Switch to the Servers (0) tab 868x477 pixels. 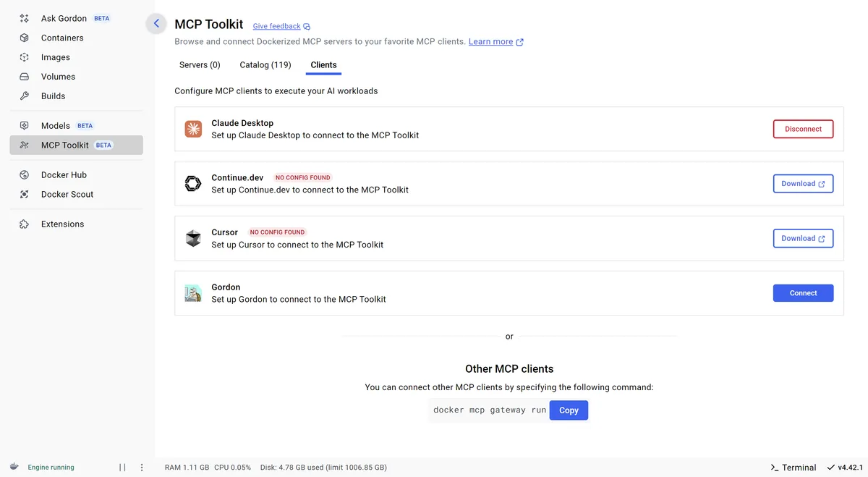(200, 65)
